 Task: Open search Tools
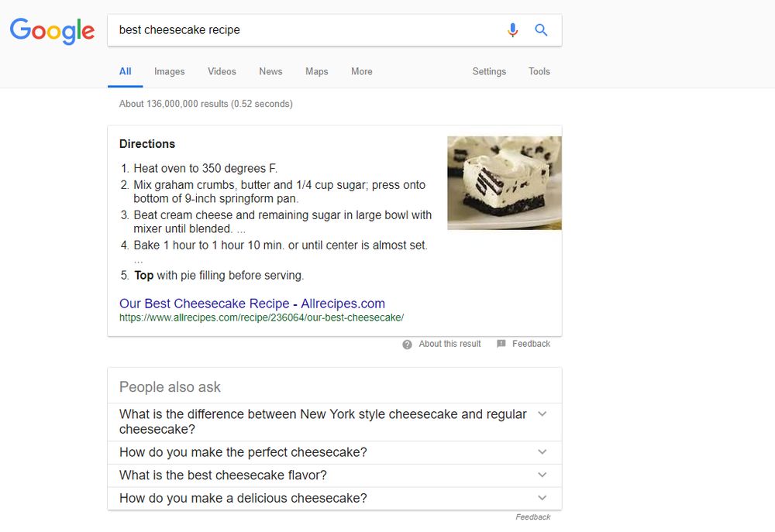(539, 71)
